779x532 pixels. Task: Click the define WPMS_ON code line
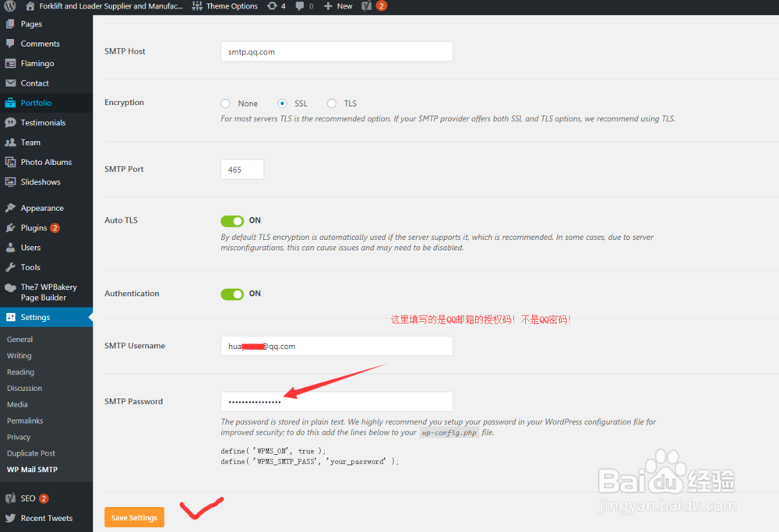click(273, 451)
